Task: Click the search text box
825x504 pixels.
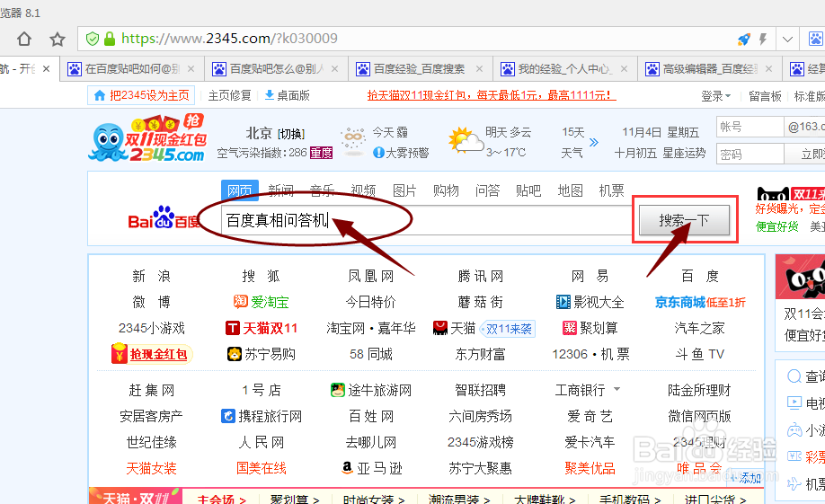Action: (426, 220)
